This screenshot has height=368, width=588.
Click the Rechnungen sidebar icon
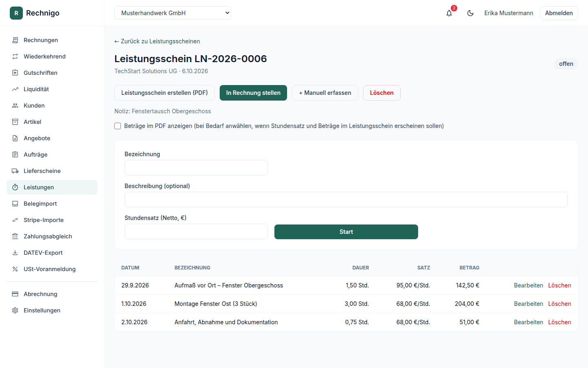(15, 40)
